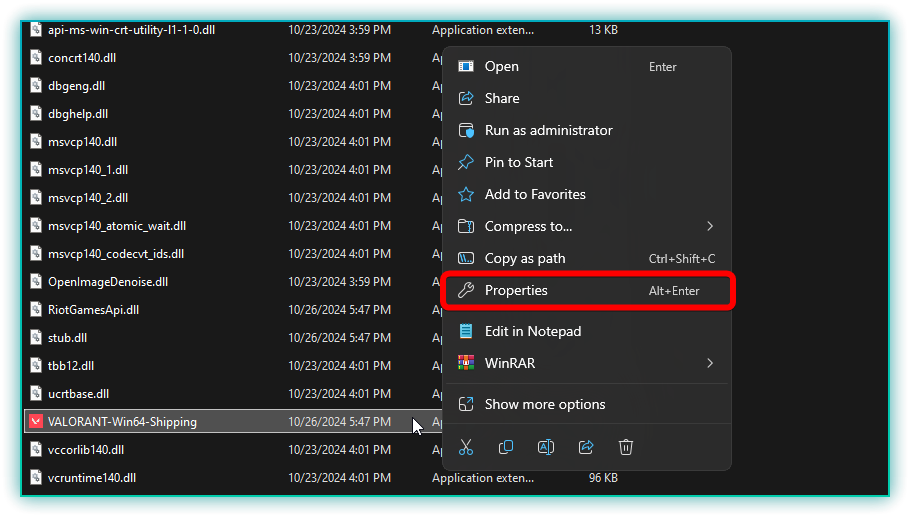
Task: Click the file icon of stub.dll
Action: point(36,337)
